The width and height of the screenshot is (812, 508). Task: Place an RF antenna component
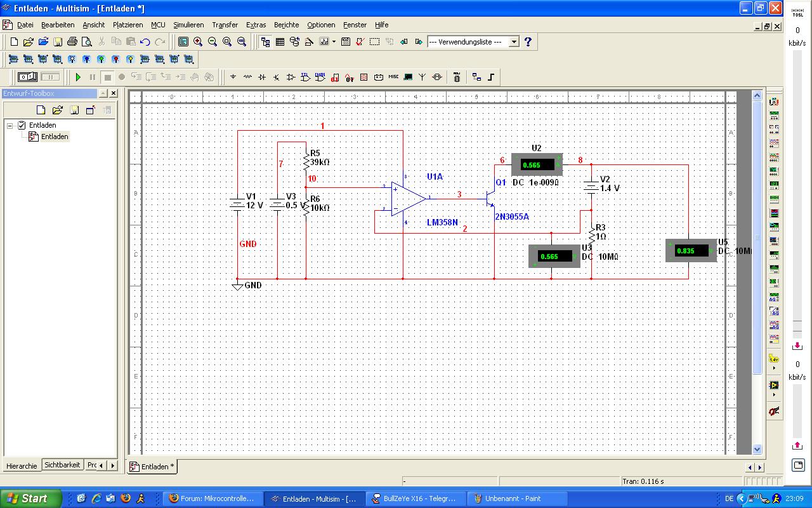422,77
